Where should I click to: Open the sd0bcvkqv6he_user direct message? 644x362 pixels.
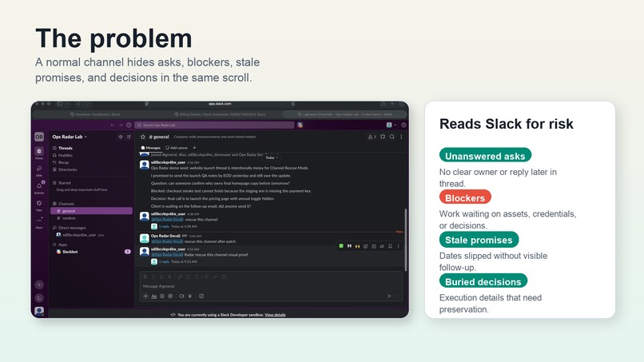[81, 235]
